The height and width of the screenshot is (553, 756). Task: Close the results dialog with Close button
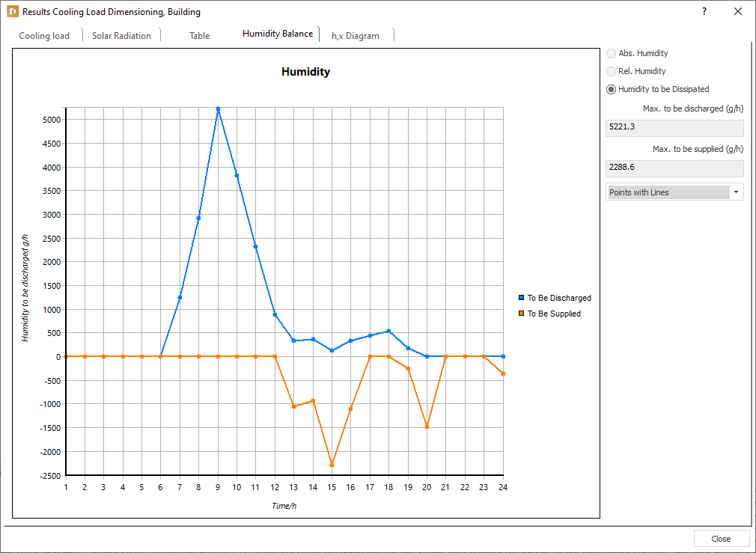(722, 539)
